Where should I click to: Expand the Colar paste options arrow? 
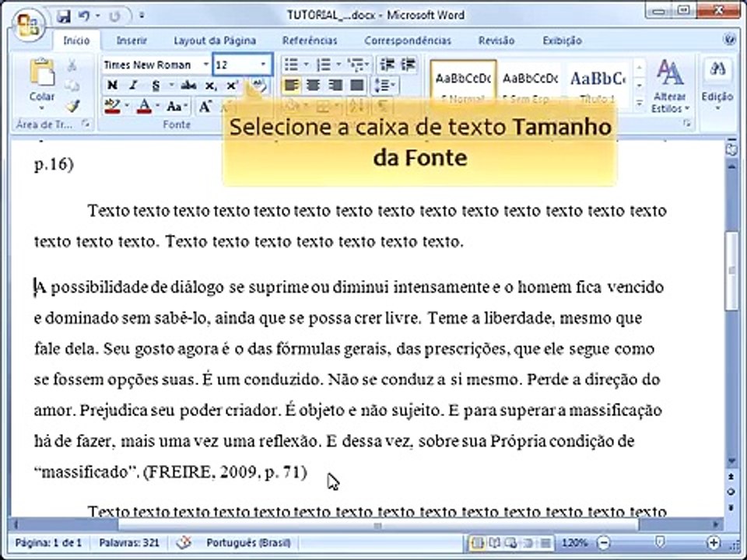(x=42, y=108)
